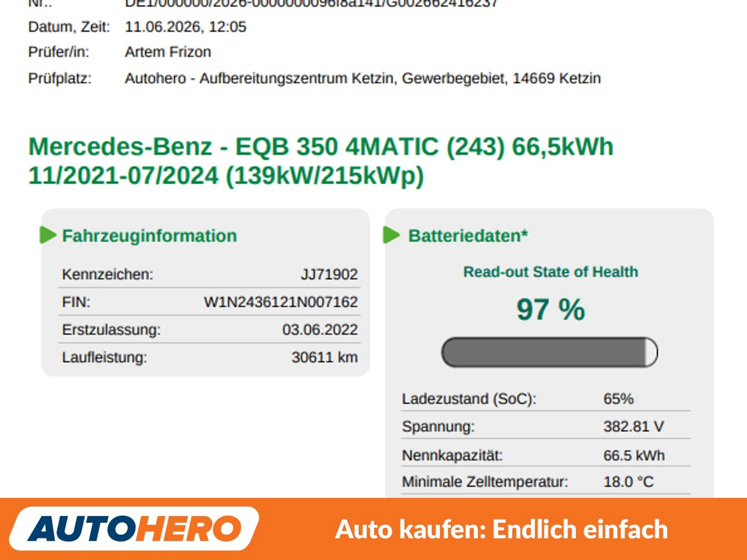Click the Read-out State of Health label

point(551,272)
